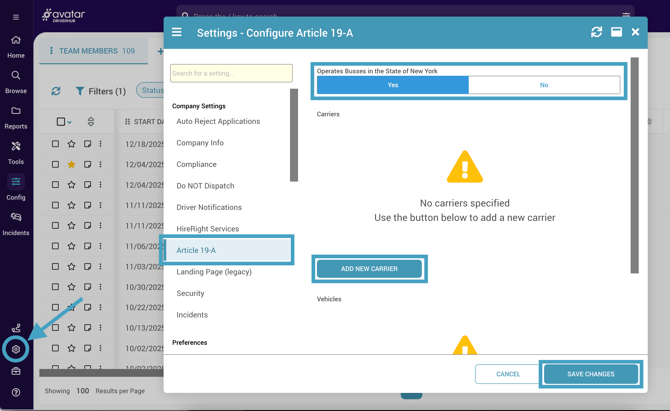Image resolution: width=670 pixels, height=411 pixels.
Task: Click Save Changes button
Action: (x=590, y=374)
